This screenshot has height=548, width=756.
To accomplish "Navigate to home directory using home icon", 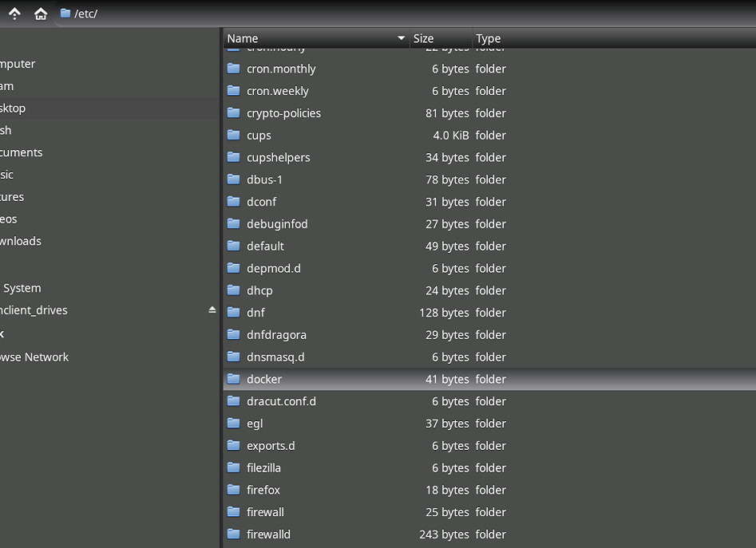I will click(40, 13).
